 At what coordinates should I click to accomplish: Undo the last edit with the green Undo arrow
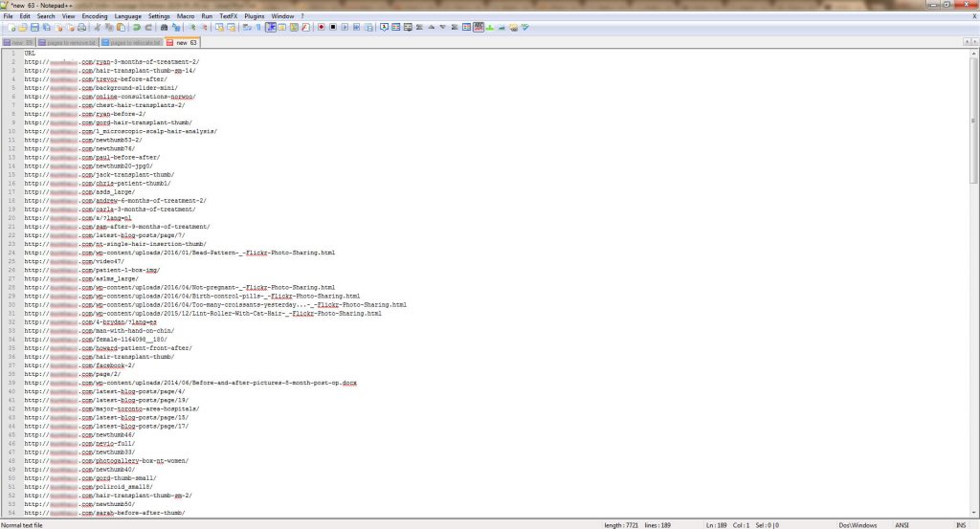pos(137,28)
